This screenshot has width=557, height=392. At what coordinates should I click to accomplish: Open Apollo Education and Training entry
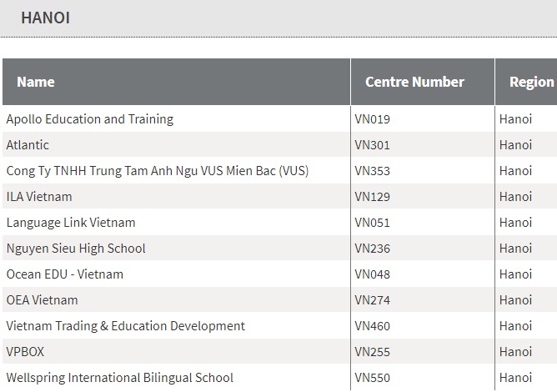coord(90,119)
